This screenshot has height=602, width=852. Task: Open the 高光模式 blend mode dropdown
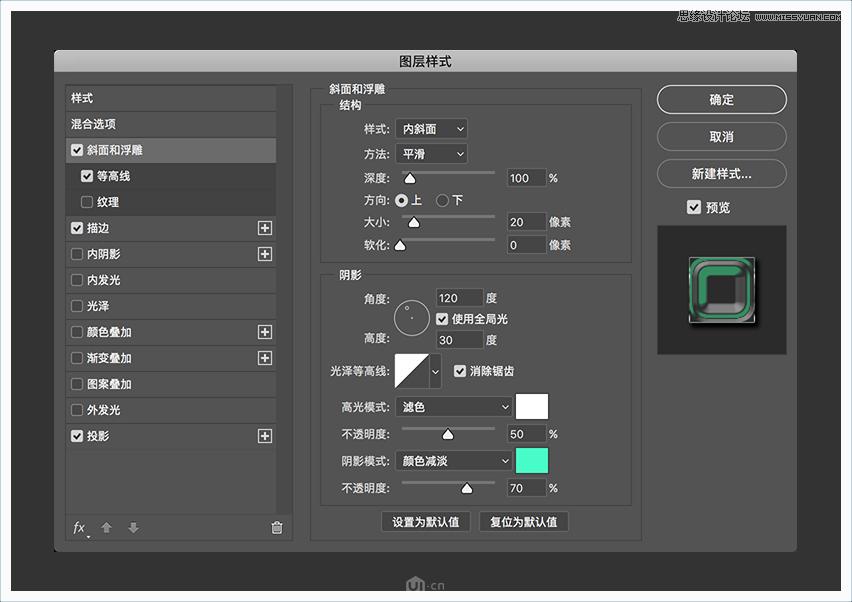[453, 406]
